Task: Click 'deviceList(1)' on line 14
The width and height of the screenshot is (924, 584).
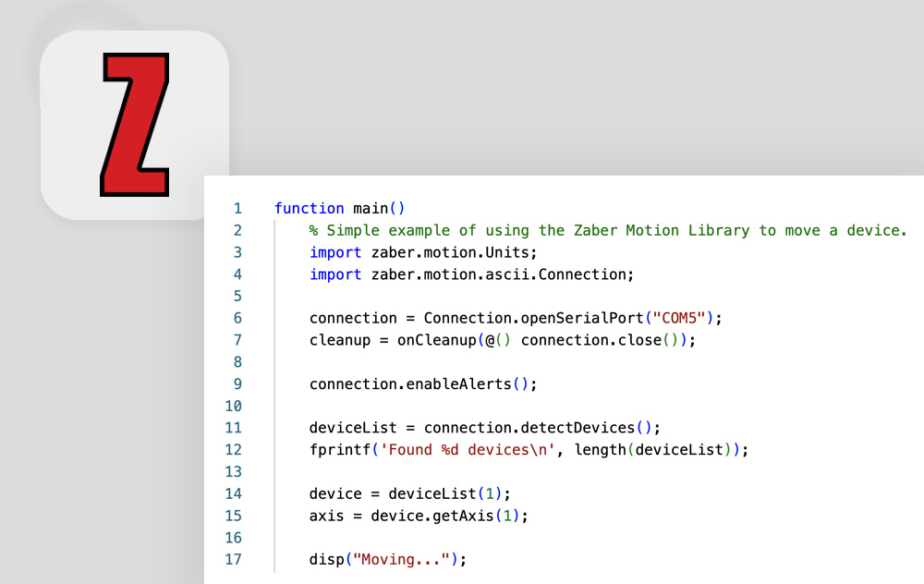Action: click(445, 493)
